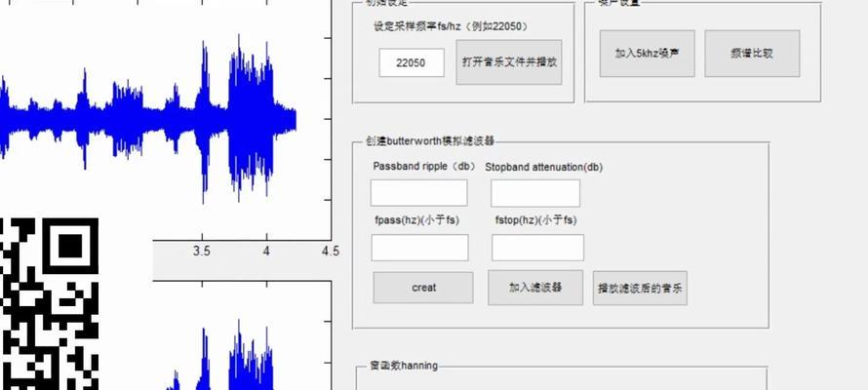Image resolution: width=868 pixels, height=390 pixels.
Task: Click the add filter button (加入滤波器)
Action: (535, 288)
